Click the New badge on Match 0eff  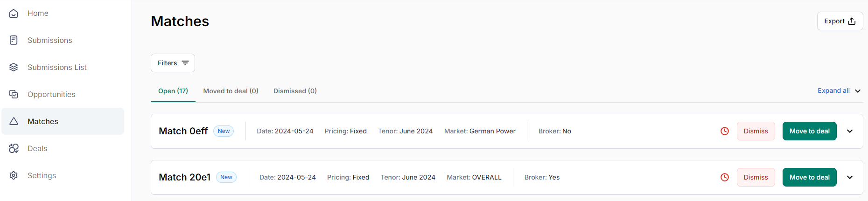(224, 131)
